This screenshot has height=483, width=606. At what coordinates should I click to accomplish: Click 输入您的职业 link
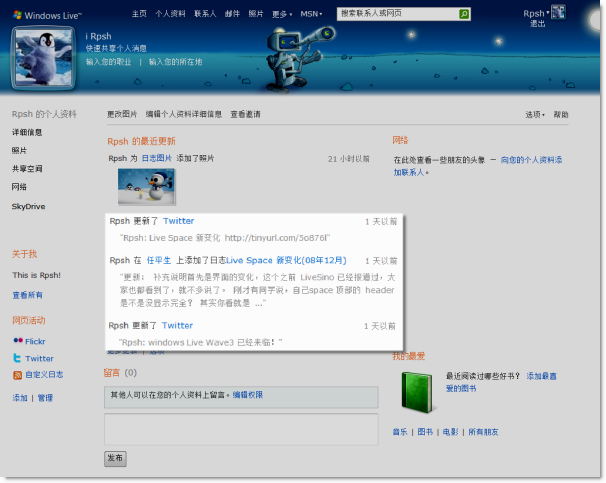coord(109,62)
